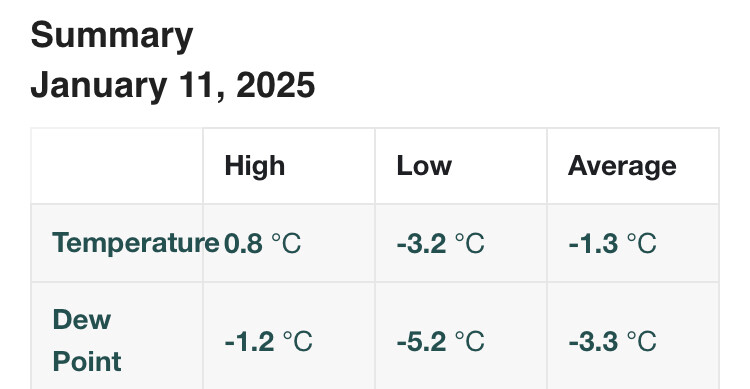Image resolution: width=750 pixels, height=389 pixels.
Task: Select the -1.2 °C dew point high
Action: (x=268, y=342)
